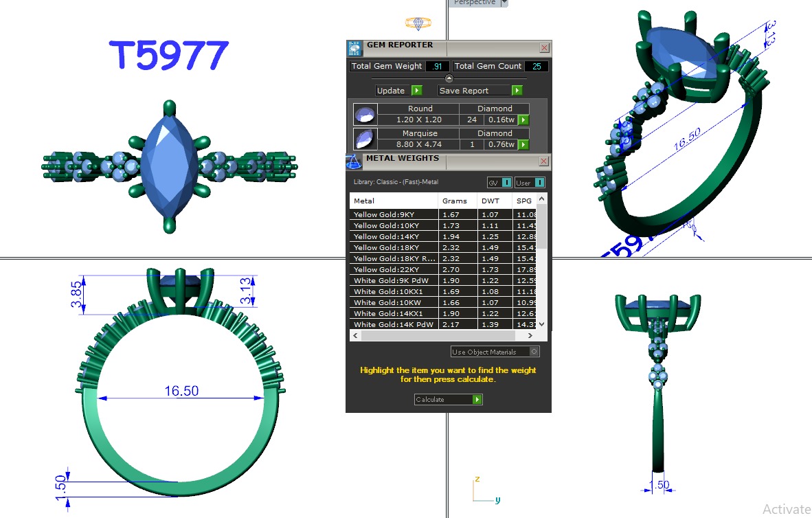Select the Round gem thumbnail
The width and height of the screenshot is (812, 518).
tap(365, 115)
